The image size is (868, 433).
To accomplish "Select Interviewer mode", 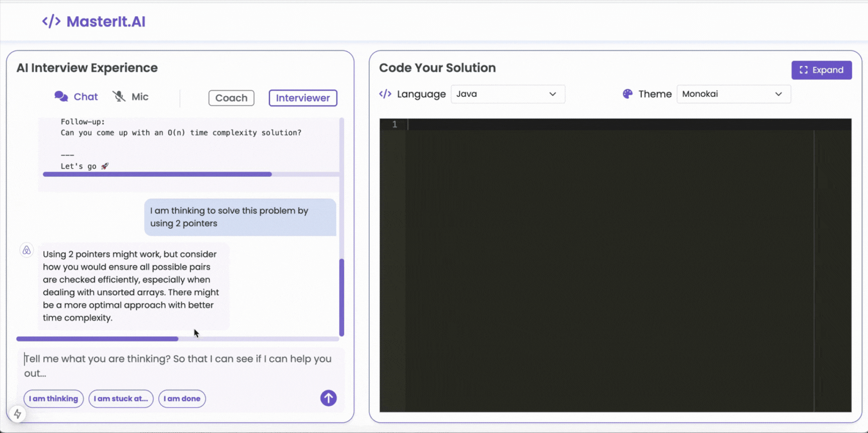I will point(303,98).
